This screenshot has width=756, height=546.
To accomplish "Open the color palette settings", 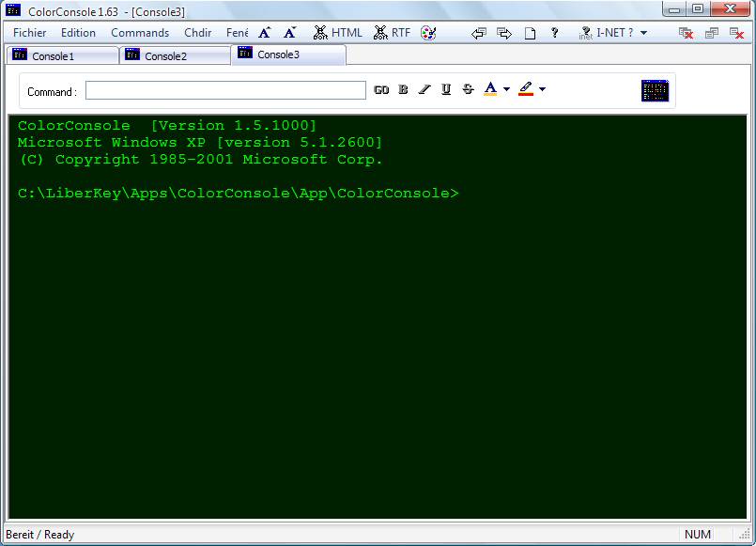I will (x=428, y=33).
